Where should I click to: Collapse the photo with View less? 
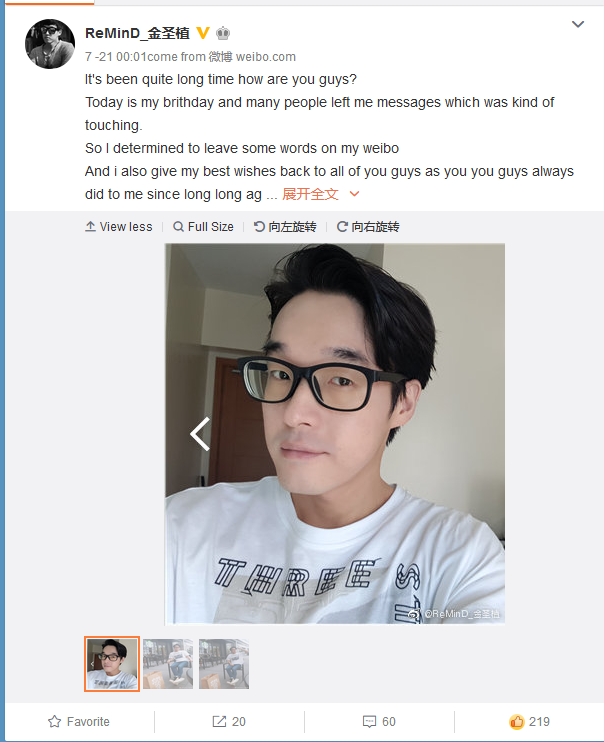(x=119, y=227)
